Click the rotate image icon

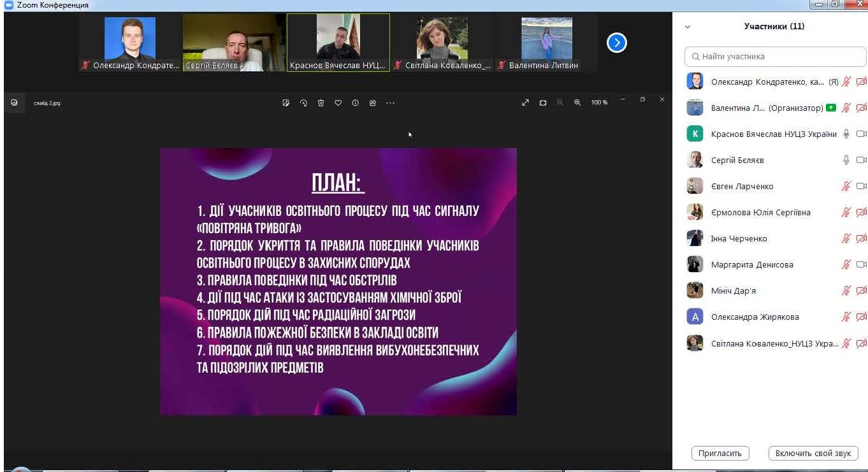[x=303, y=103]
